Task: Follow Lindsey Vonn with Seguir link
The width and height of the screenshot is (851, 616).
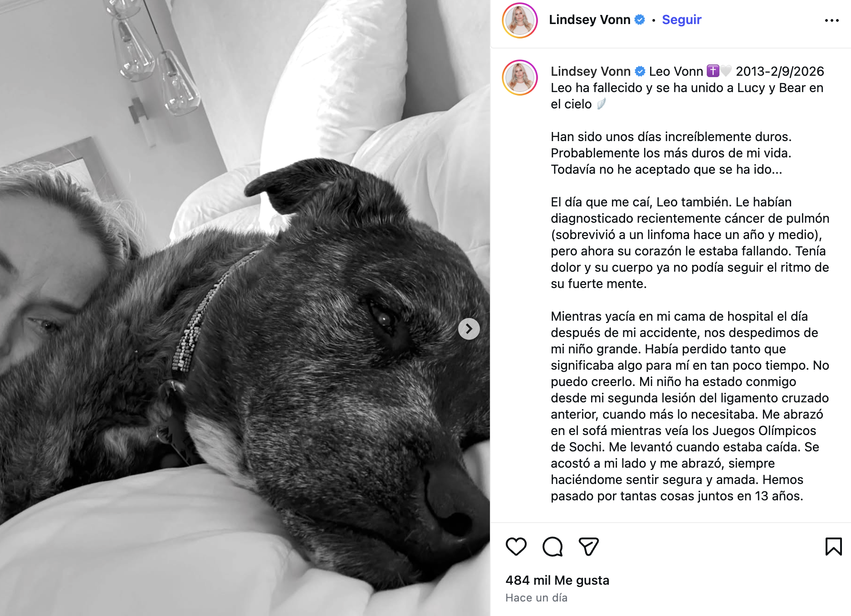Action: coord(681,20)
